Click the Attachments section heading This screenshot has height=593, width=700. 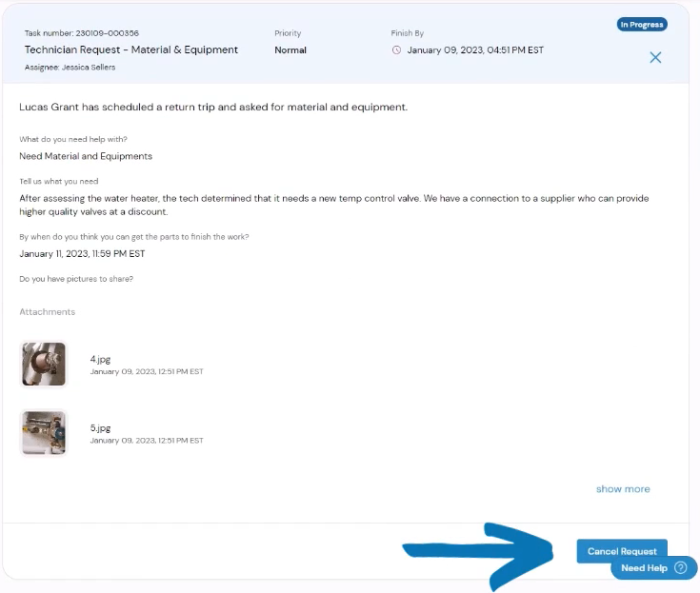[x=48, y=312]
